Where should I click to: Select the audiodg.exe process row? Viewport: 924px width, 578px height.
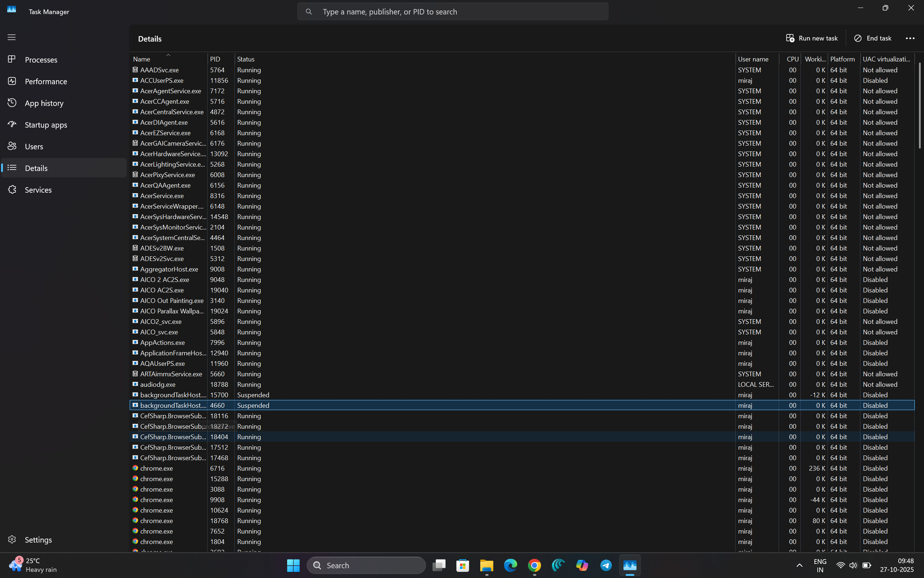coord(158,384)
